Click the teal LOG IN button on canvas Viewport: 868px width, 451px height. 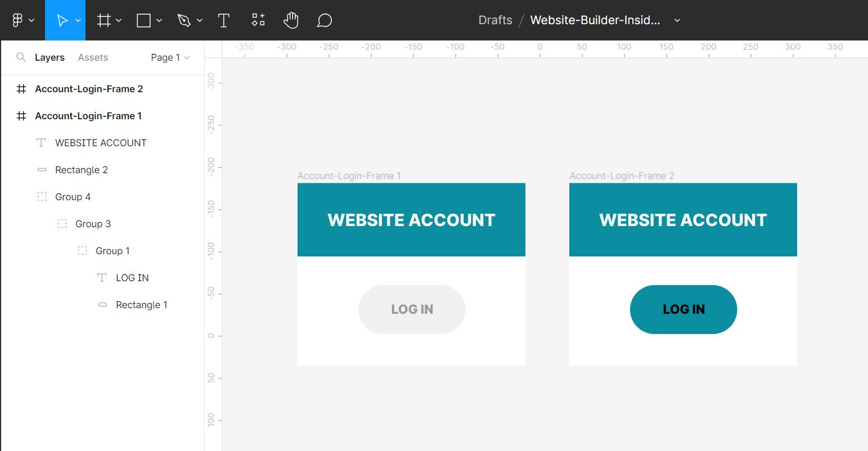(683, 309)
